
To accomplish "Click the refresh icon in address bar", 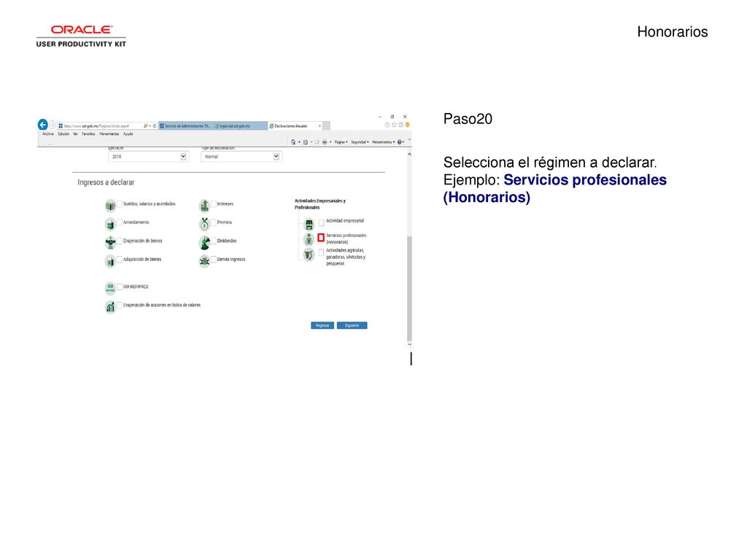I will click(x=155, y=126).
